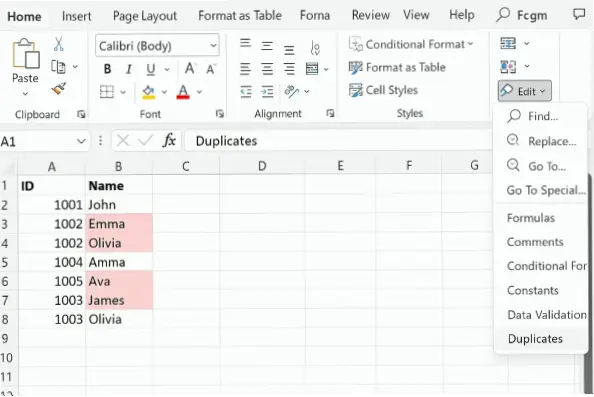
Task: Click the Paste clipboard icon
Action: click(26, 53)
